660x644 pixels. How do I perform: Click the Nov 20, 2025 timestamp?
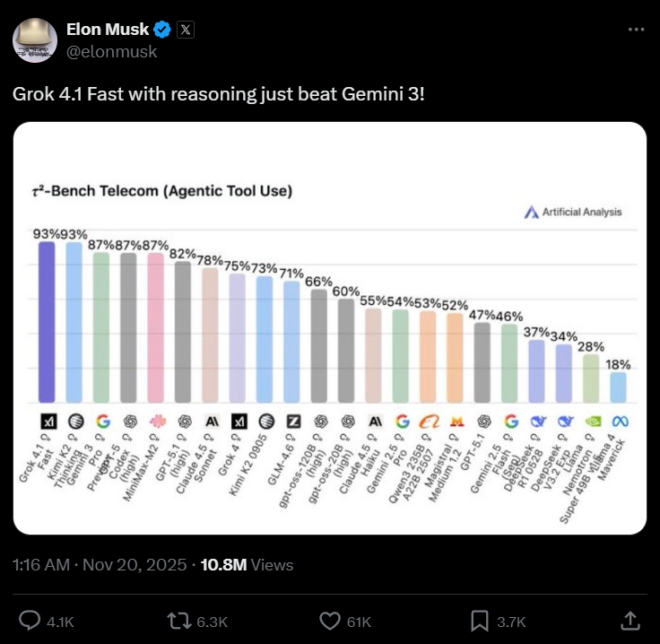(x=135, y=565)
